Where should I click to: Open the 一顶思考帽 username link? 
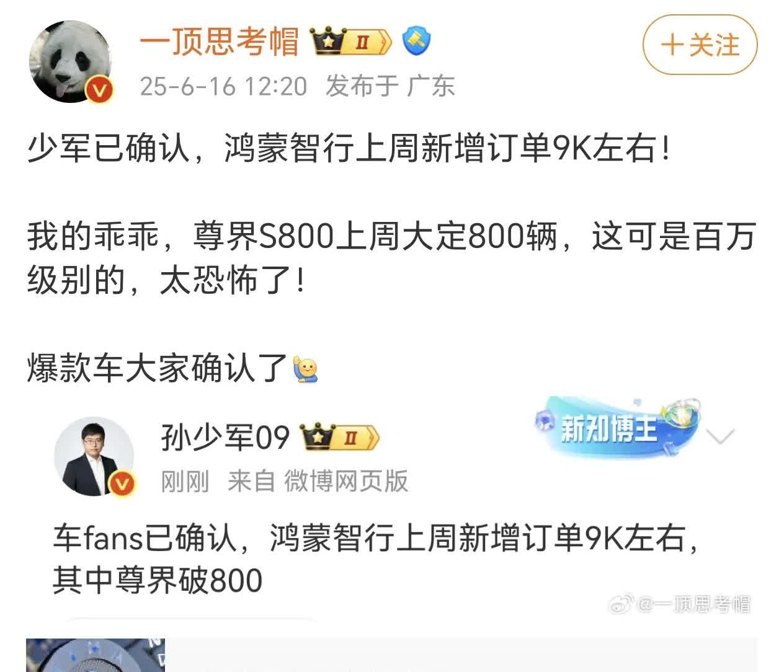coord(219,42)
